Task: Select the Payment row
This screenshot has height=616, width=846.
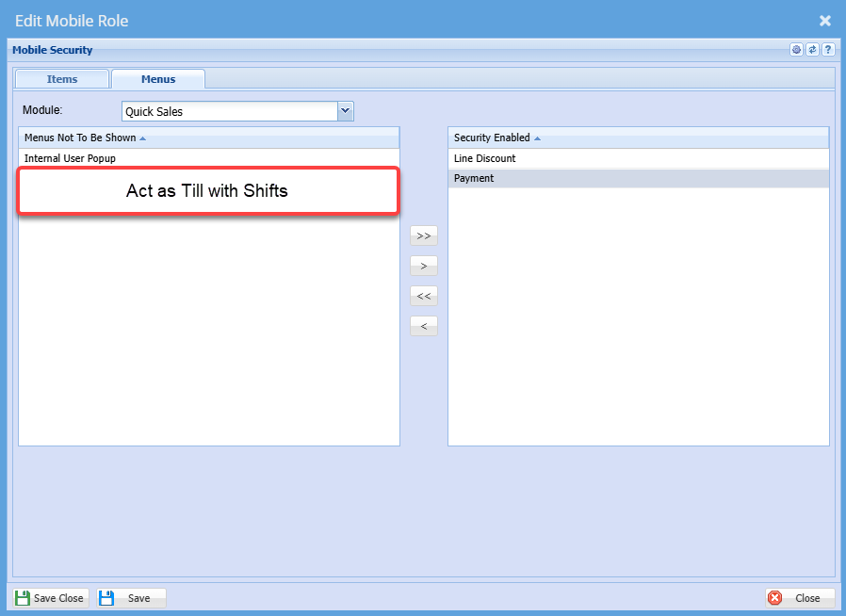Action: pos(639,178)
